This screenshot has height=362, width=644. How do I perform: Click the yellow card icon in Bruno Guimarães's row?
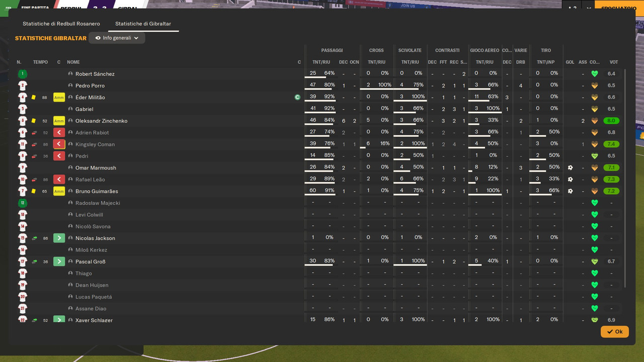click(x=34, y=192)
